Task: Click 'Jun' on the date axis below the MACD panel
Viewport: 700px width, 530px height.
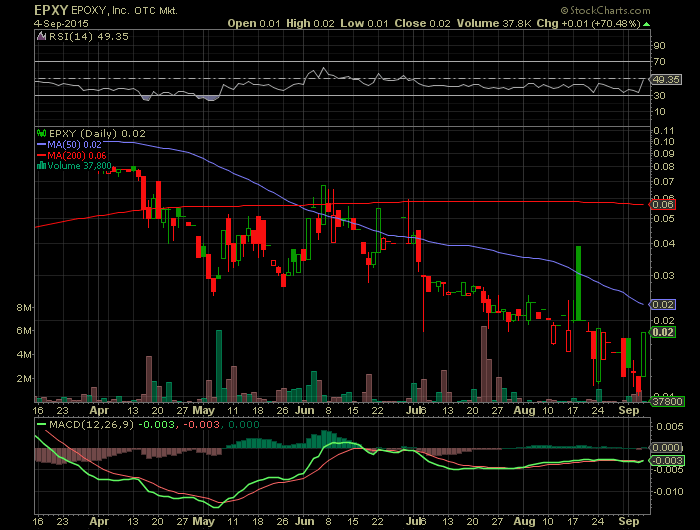Action: click(304, 522)
